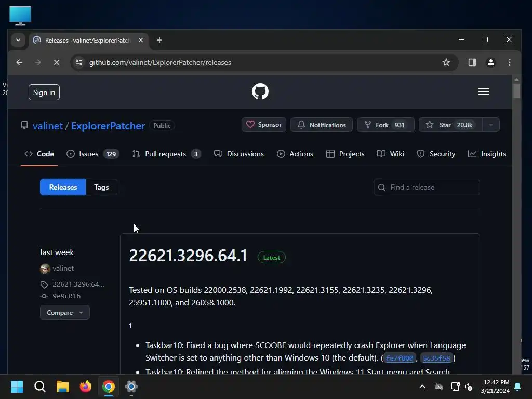Image resolution: width=532 pixels, height=399 pixels.
Task: Click the desktop monitor icon
Action: point(20,16)
